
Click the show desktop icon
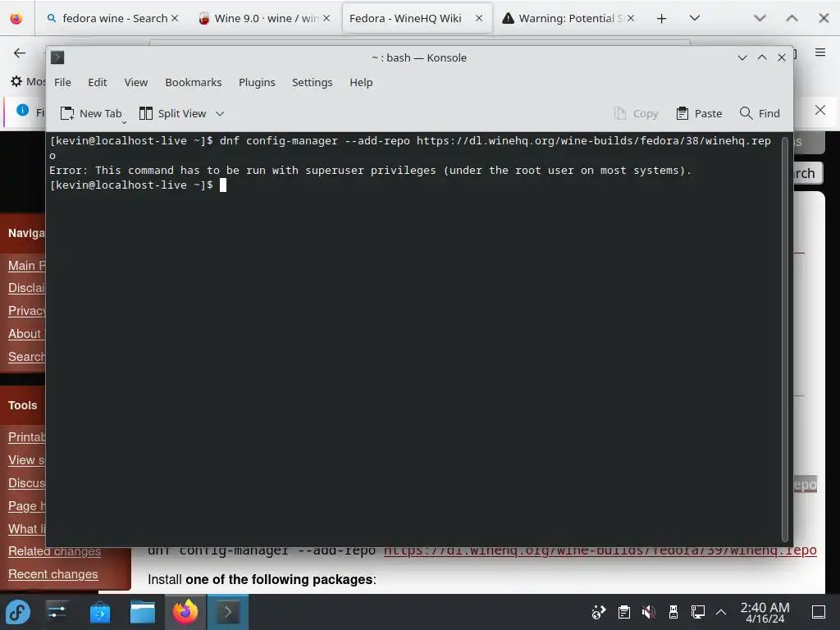point(819,612)
